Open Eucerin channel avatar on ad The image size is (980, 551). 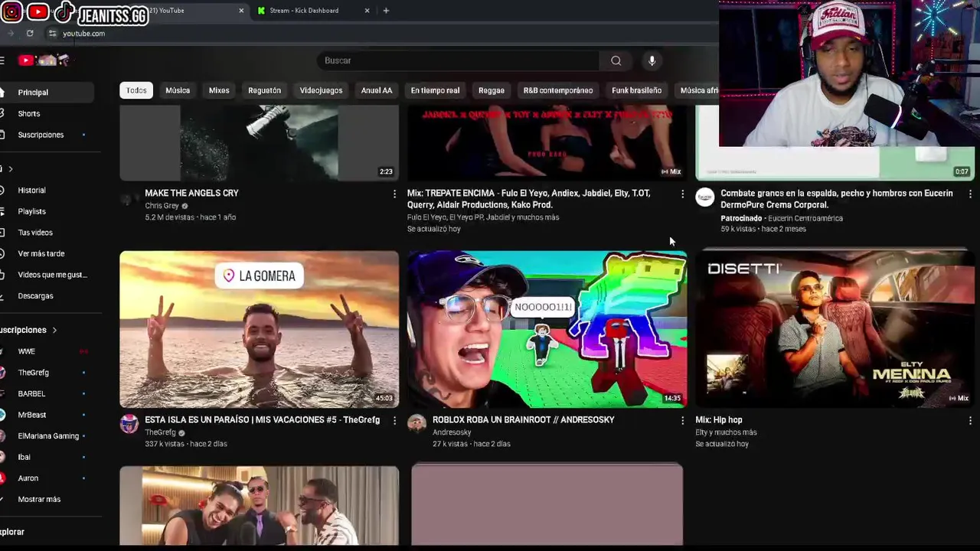(x=704, y=197)
